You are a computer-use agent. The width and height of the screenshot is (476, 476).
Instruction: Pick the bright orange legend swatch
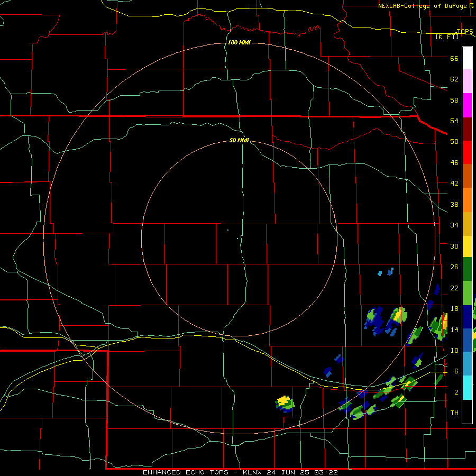click(467, 200)
